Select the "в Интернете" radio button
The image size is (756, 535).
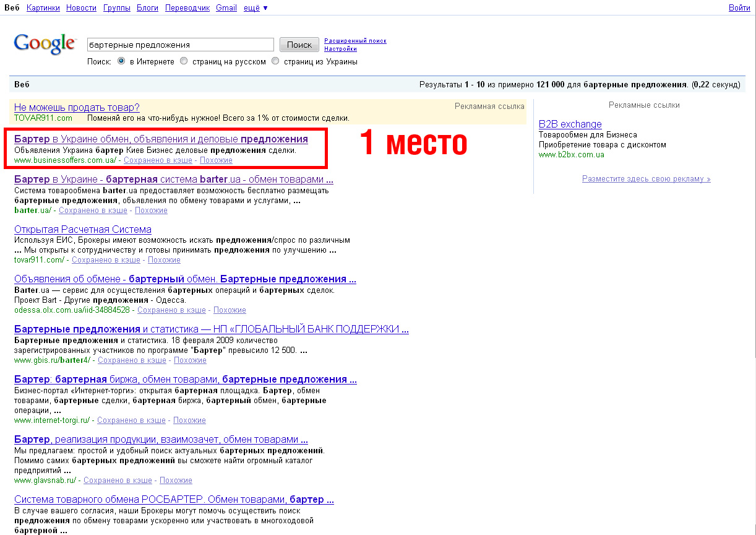point(121,61)
